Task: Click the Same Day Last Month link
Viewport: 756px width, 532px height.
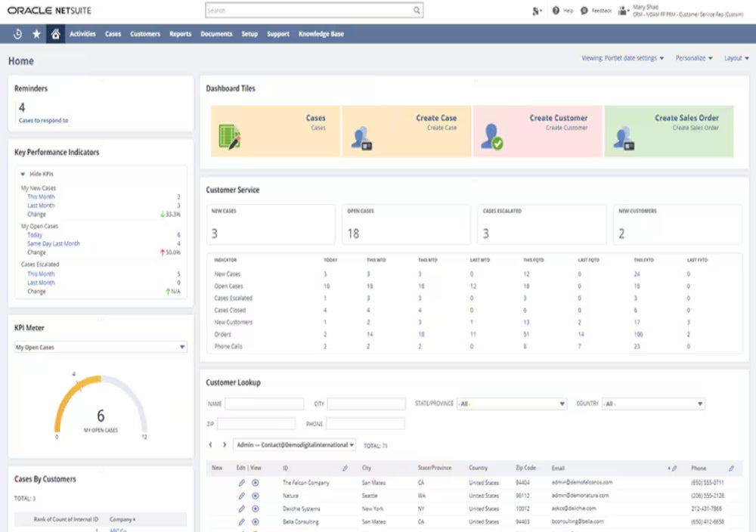Action: click(x=54, y=244)
